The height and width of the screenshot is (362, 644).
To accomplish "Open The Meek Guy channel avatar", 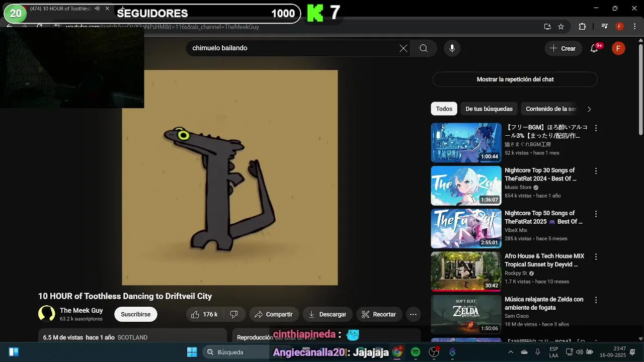I will [47, 314].
